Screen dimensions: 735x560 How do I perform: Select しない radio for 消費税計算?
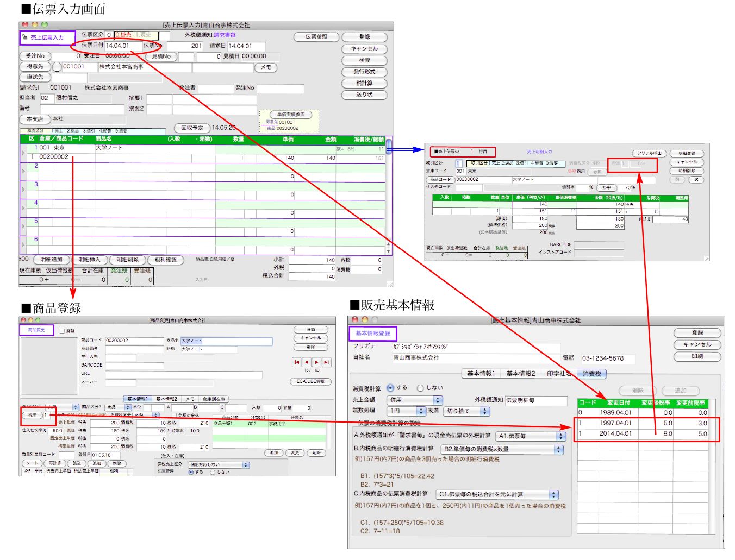click(x=420, y=388)
